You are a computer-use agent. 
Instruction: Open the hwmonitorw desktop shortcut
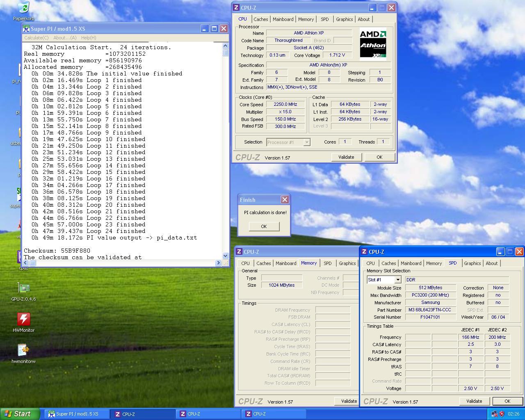(23, 354)
